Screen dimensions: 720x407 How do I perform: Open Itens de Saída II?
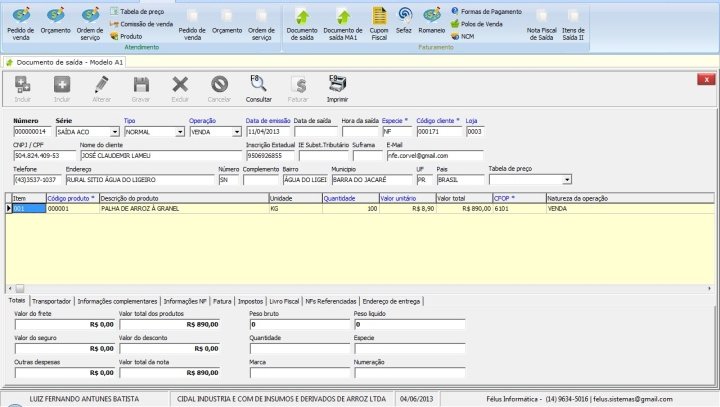click(573, 24)
